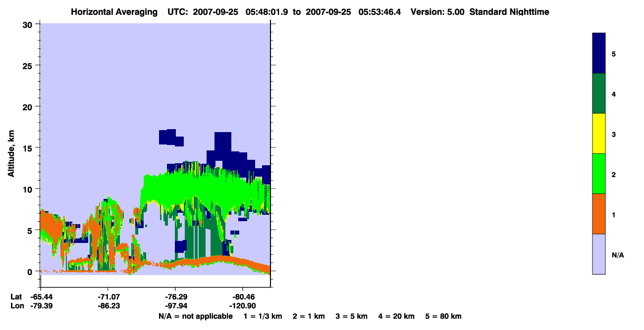644x330 pixels.
Task: Click the 'Standard Nighttime' text
Action: (x=509, y=12)
